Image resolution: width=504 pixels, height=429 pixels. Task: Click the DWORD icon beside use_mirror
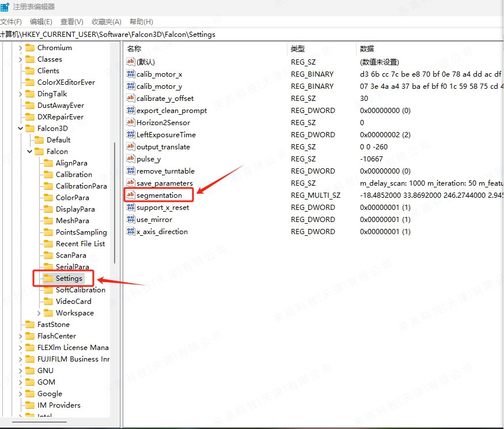tap(131, 220)
